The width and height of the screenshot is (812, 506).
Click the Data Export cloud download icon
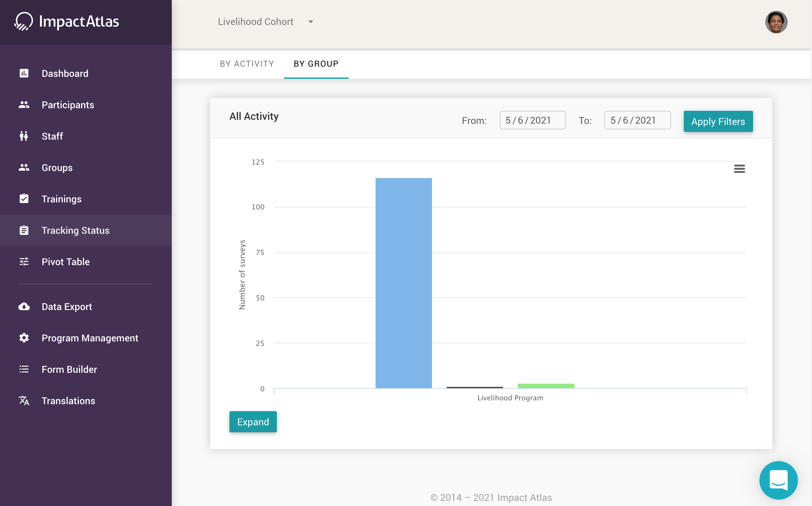(x=24, y=306)
